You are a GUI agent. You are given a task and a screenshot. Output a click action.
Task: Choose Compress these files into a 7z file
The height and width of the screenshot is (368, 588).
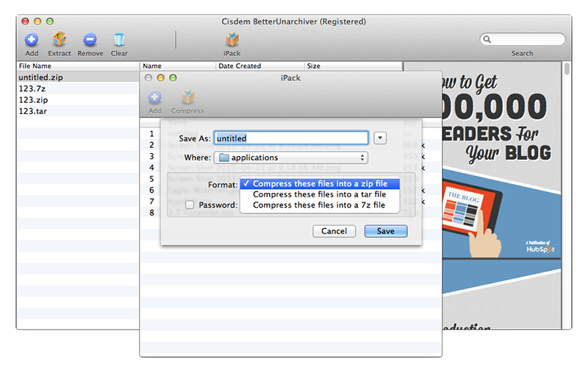pos(320,205)
